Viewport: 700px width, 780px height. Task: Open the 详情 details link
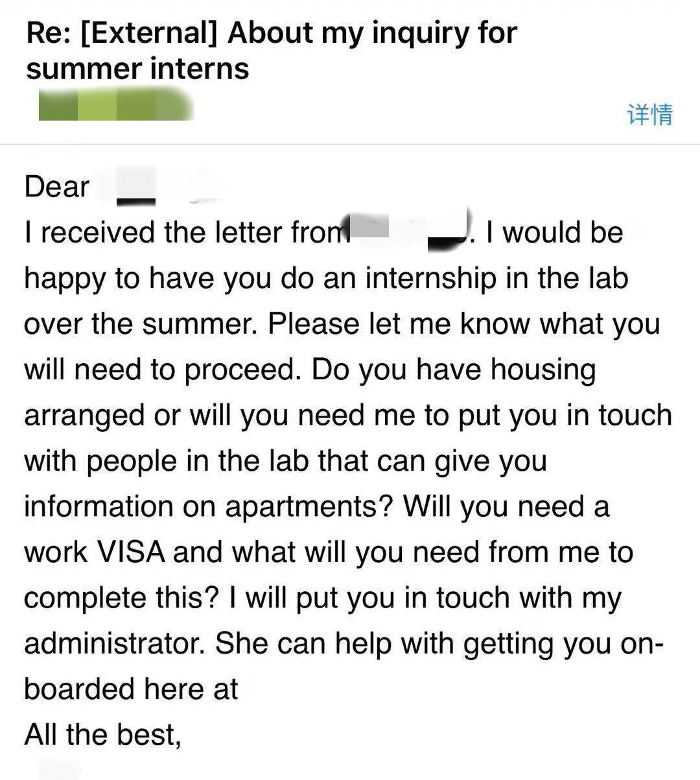650,114
